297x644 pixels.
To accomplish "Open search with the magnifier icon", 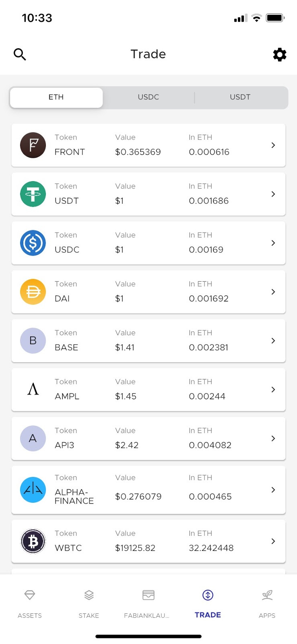I will (20, 54).
